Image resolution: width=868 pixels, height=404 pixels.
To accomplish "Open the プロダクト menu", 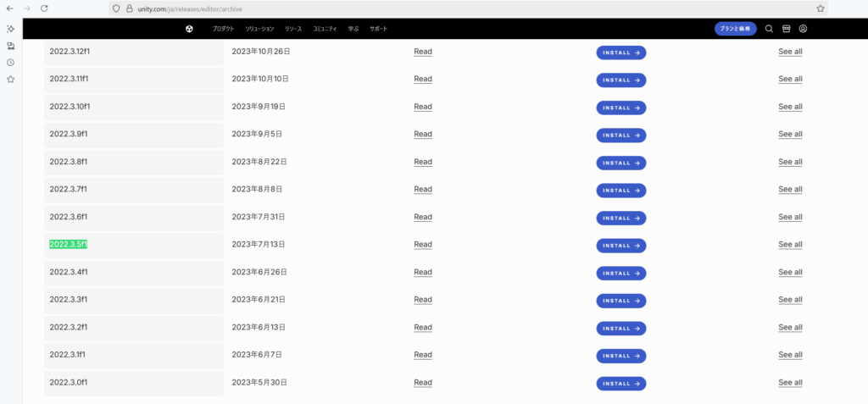I will coord(223,29).
